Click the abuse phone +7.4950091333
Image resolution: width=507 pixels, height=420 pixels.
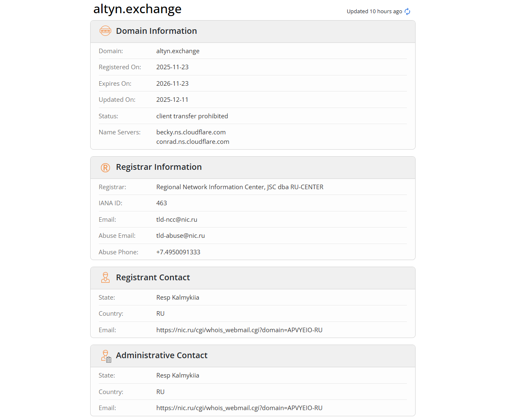[x=178, y=252]
